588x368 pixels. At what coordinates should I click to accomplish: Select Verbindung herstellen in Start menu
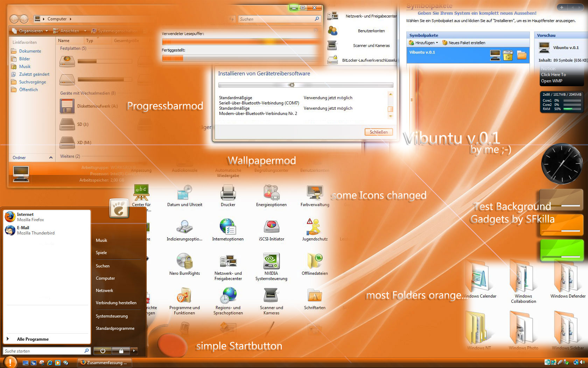tap(116, 303)
